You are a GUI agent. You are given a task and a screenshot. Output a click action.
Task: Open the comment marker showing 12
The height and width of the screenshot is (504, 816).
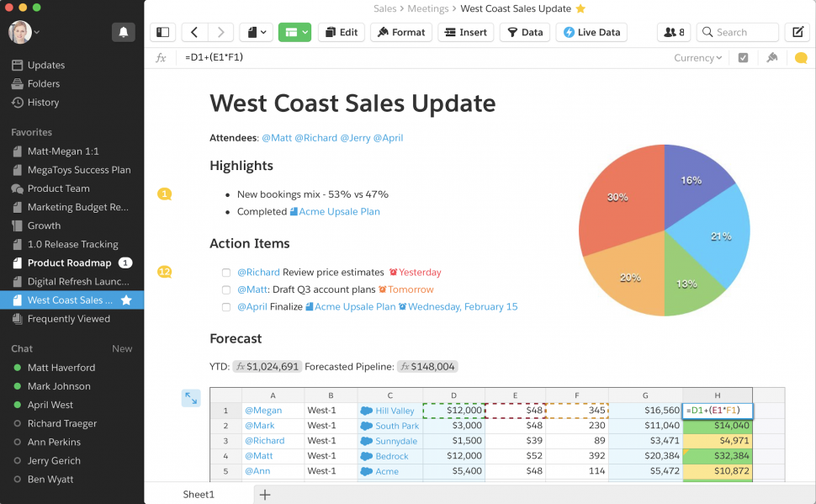165,272
